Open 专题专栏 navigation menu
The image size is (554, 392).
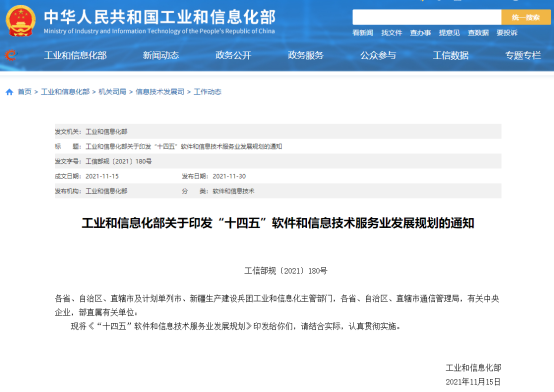(523, 55)
